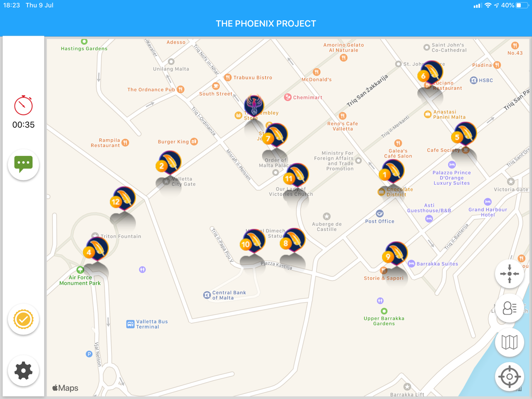Tap Grand Harbour Hotel label
532x399 pixels.
tap(488, 212)
